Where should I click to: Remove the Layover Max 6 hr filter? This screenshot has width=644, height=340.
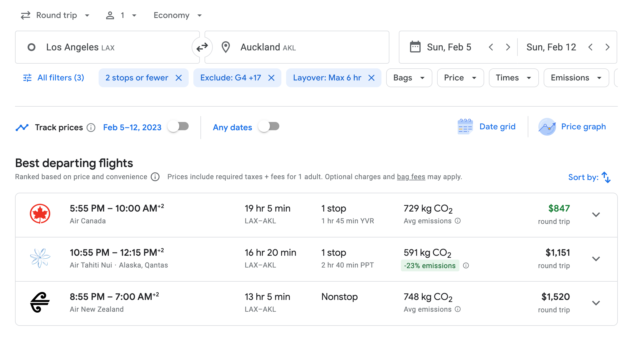371,78
